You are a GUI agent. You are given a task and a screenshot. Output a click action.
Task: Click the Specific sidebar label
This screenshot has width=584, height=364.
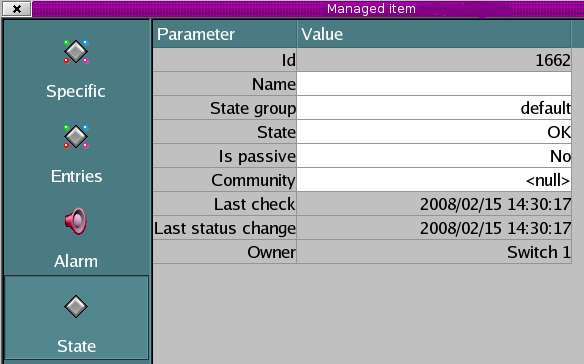pos(76,91)
